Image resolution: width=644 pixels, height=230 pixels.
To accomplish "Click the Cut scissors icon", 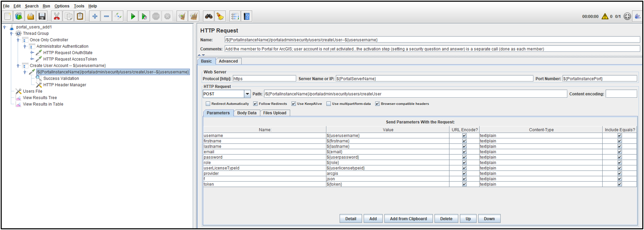I will click(57, 16).
